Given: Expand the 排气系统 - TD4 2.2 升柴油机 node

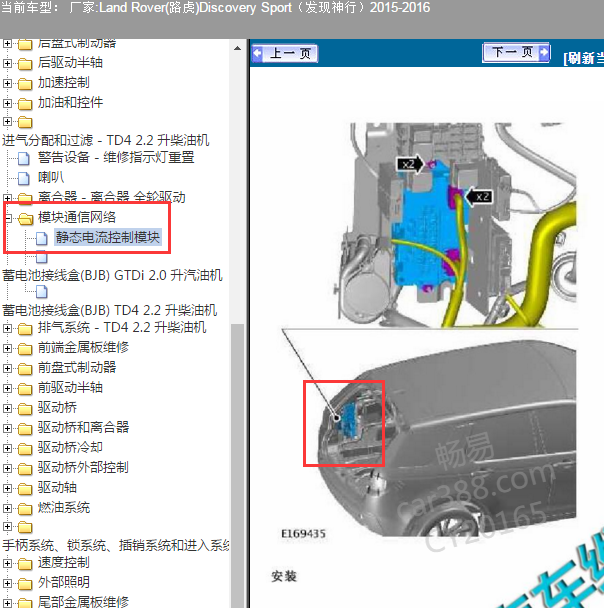Looking at the screenshot, I should tap(7, 328).
